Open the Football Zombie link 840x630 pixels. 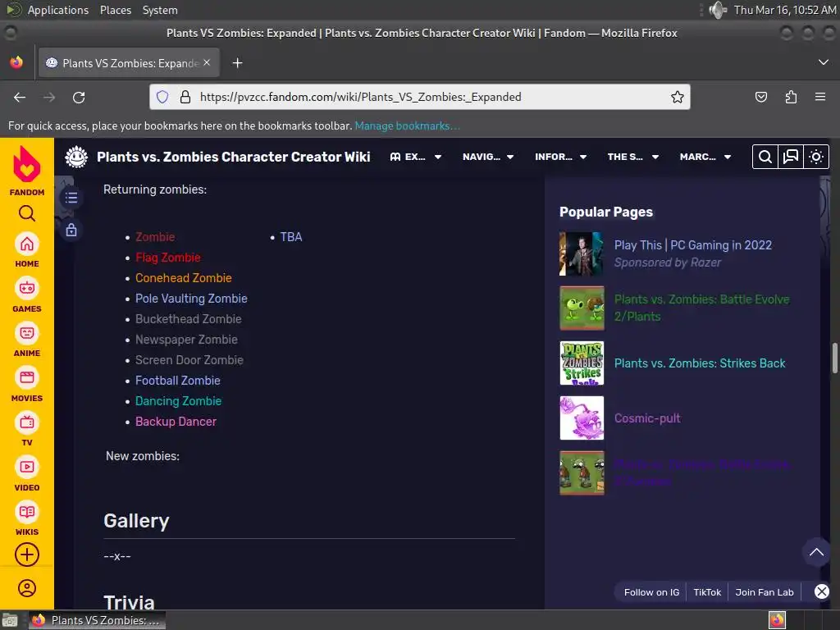tap(177, 381)
